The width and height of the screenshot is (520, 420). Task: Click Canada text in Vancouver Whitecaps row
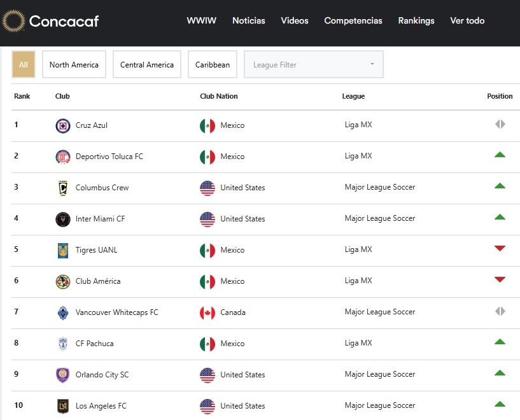(x=233, y=312)
